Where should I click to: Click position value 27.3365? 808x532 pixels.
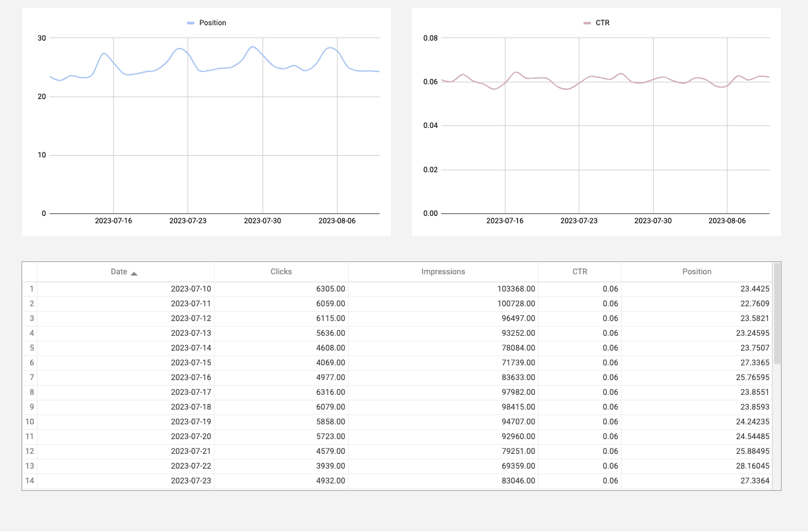(x=756, y=362)
